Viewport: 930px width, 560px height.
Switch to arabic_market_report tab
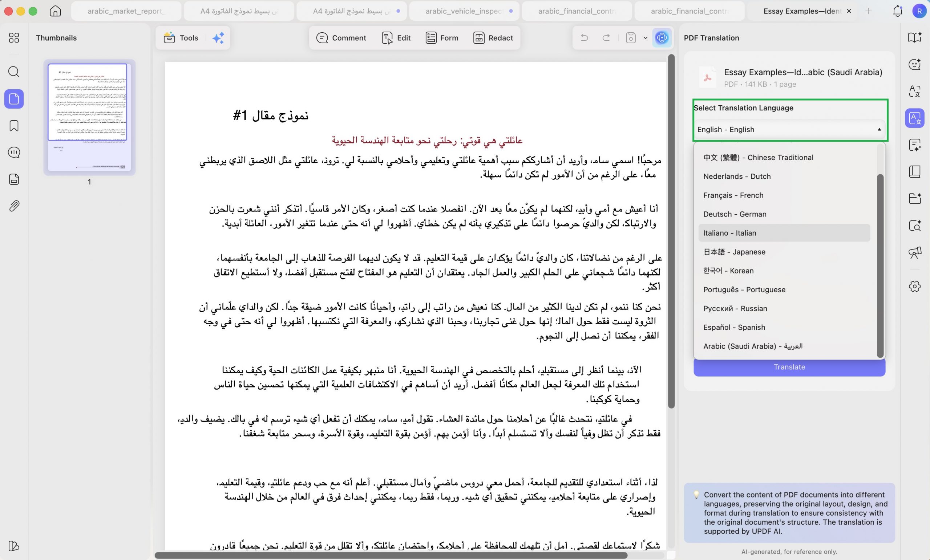[126, 11]
